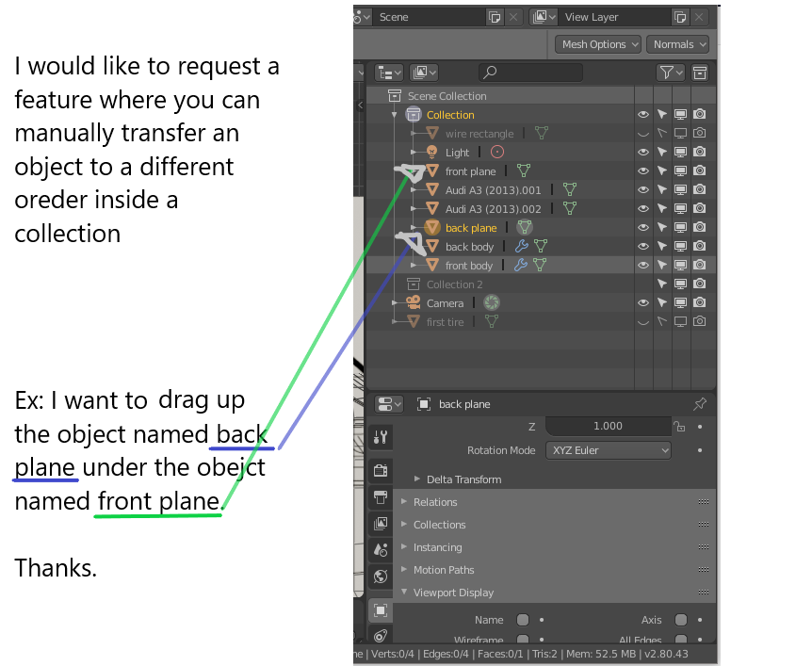Open the Render properties tab

pyautogui.click(x=381, y=470)
